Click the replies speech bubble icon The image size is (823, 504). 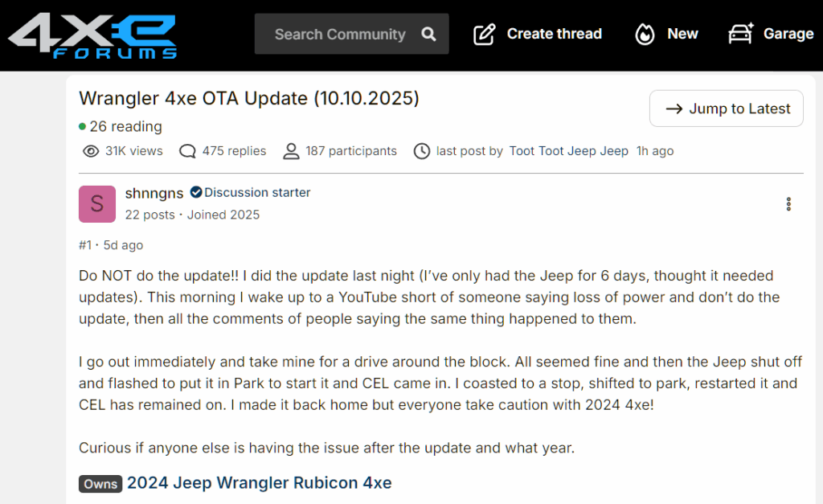188,151
